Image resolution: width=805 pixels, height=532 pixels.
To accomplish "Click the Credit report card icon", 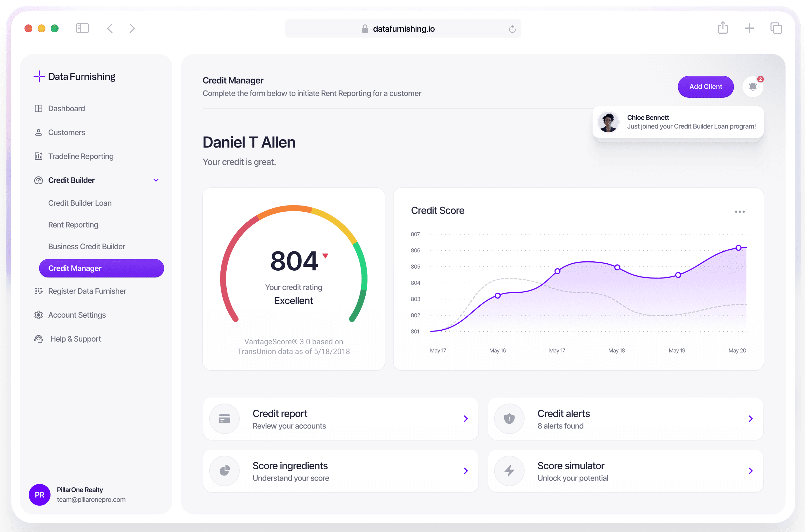I will (224, 419).
